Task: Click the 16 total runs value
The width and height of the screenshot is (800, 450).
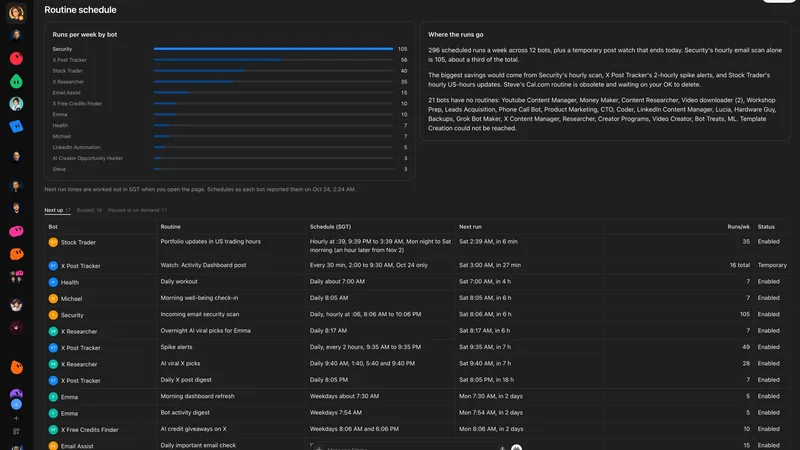Action: point(740,265)
